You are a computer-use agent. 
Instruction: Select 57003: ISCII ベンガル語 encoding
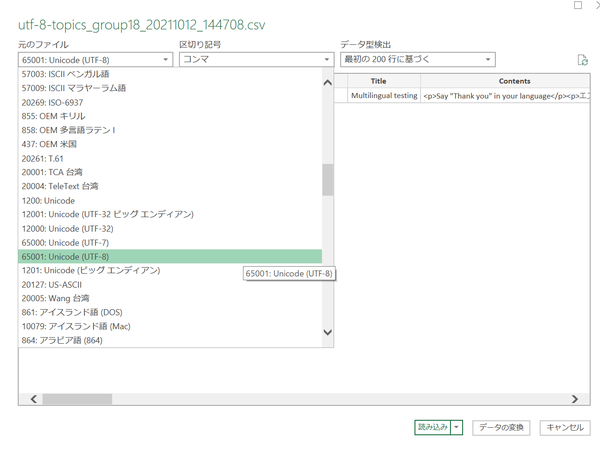[x=170, y=74]
